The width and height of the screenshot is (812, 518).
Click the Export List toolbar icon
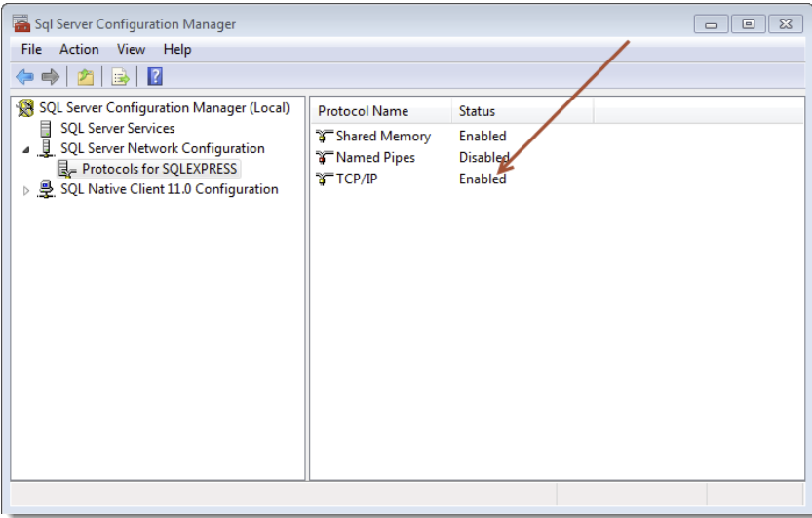click(120, 77)
